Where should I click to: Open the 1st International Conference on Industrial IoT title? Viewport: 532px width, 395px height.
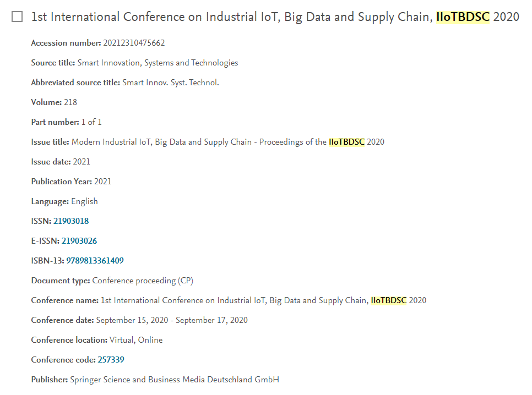275,17
